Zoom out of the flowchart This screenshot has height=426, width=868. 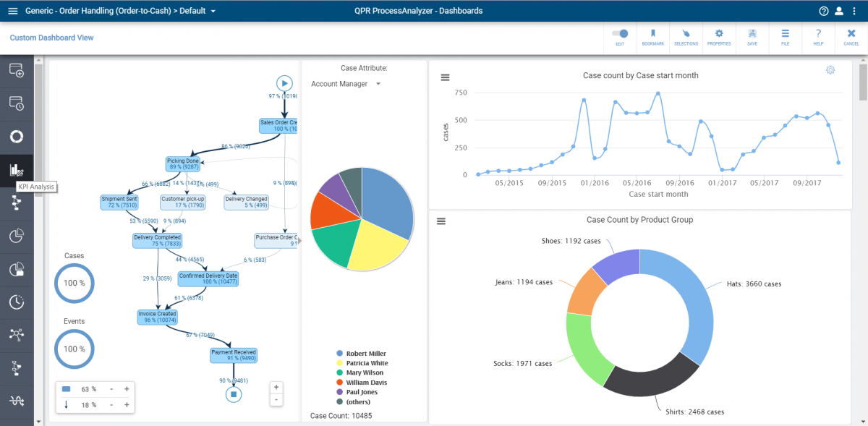tap(276, 399)
